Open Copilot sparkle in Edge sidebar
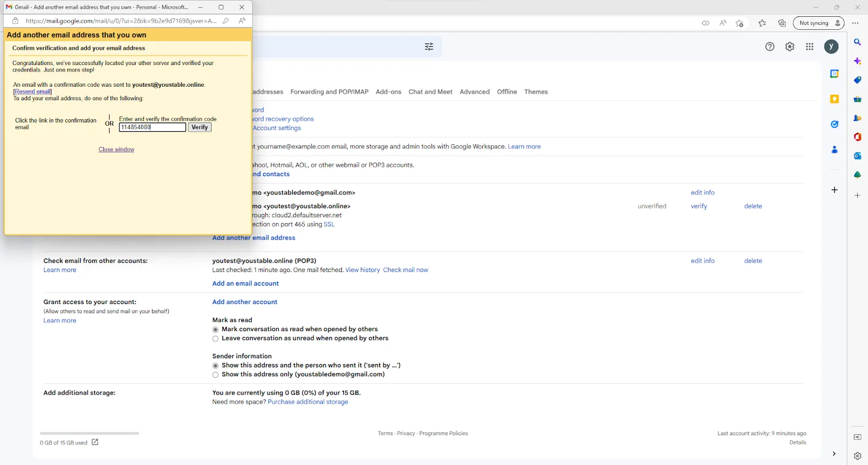 coord(858,61)
